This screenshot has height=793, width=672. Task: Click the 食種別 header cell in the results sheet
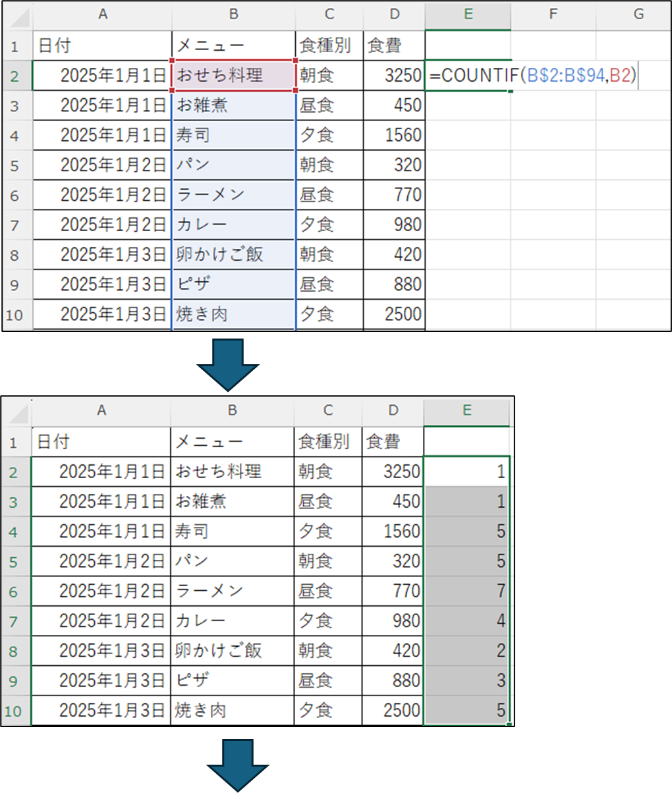pos(327,441)
